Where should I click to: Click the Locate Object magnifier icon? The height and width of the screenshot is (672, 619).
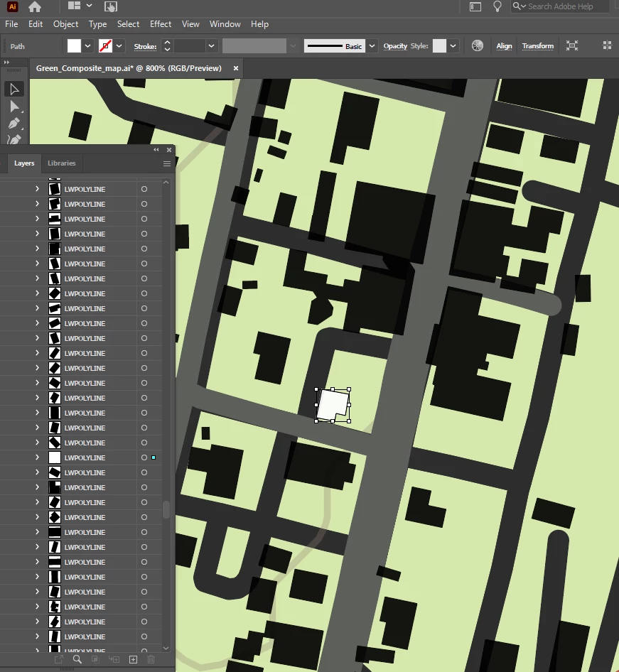pyautogui.click(x=77, y=660)
